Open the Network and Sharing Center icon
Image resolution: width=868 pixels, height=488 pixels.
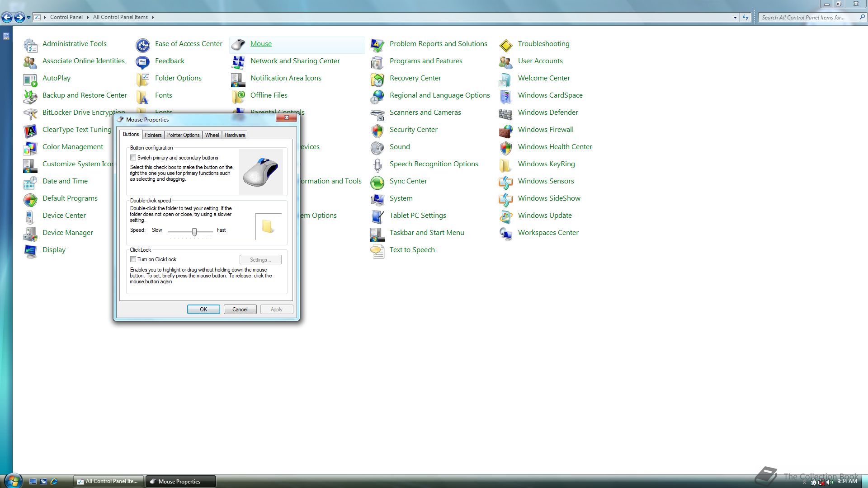[x=238, y=62]
